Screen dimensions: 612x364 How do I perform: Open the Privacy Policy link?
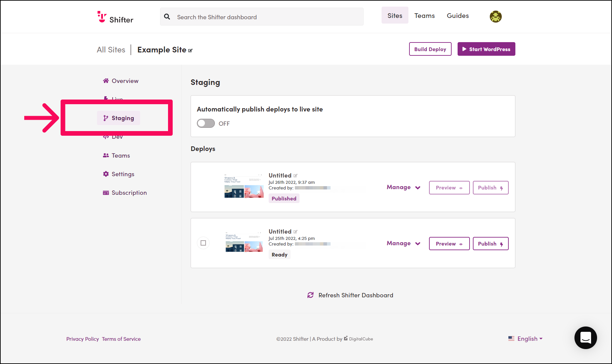[83, 339]
